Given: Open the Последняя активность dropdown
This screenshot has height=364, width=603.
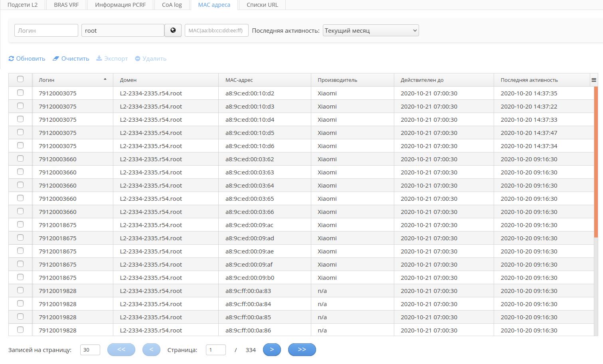Looking at the screenshot, I should click(370, 30).
